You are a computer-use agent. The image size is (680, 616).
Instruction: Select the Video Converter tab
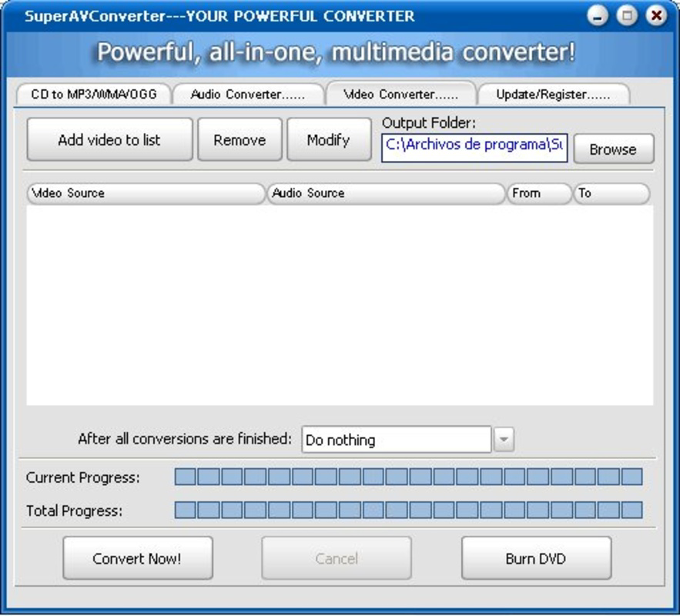[400, 93]
